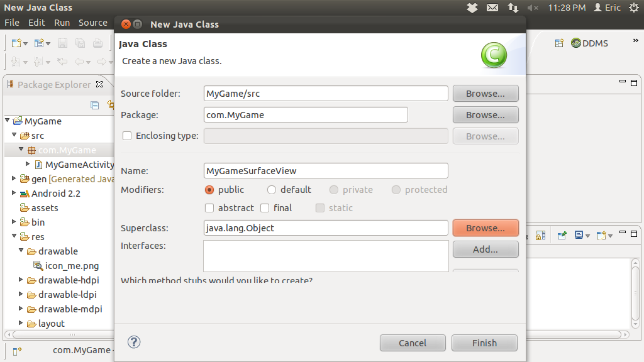
Task: Open the Run menu
Action: (x=62, y=23)
